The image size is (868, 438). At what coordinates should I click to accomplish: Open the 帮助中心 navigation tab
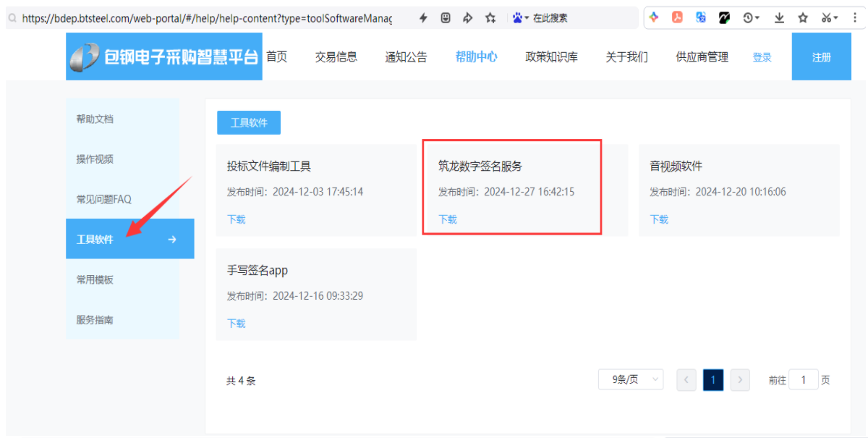pyautogui.click(x=476, y=57)
